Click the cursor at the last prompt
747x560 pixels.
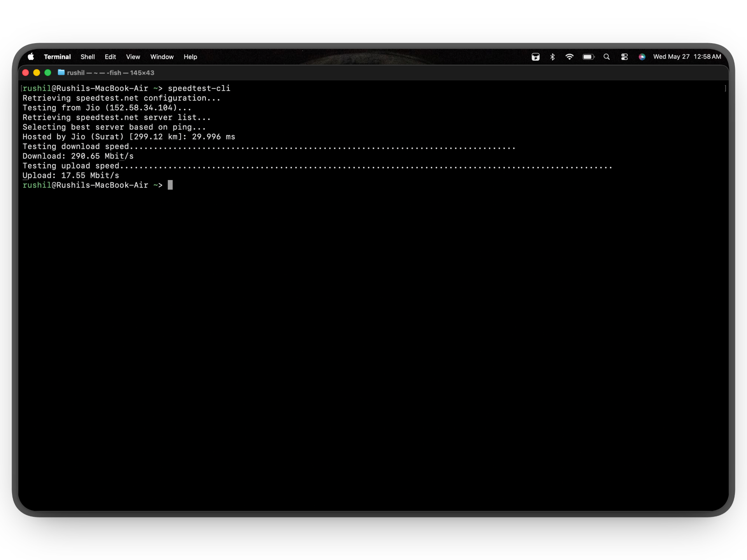170,185
